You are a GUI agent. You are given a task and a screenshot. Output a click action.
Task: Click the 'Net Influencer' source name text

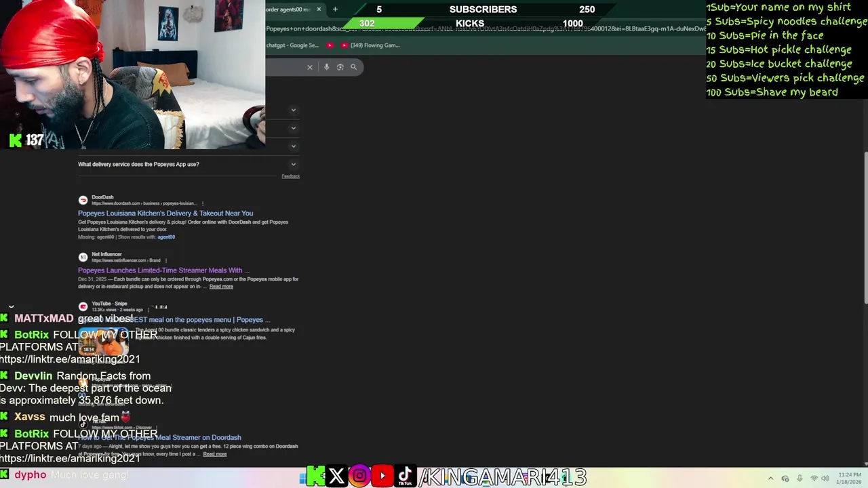coord(106,254)
